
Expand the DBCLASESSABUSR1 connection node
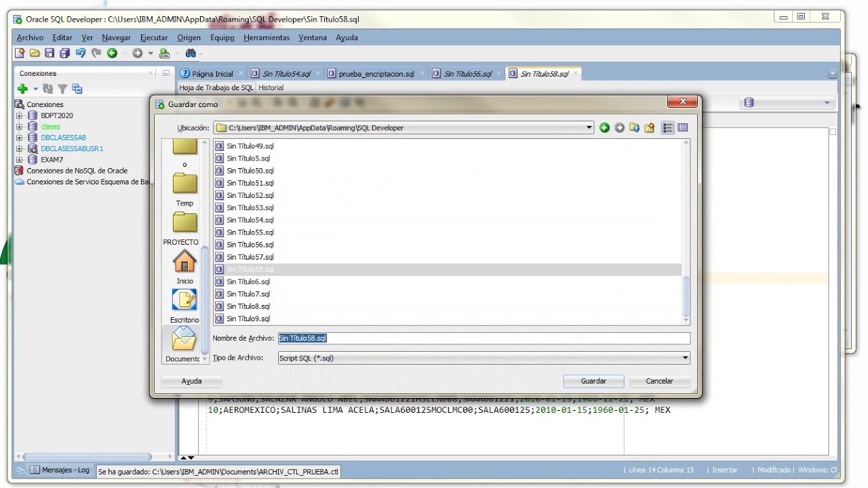(x=19, y=148)
